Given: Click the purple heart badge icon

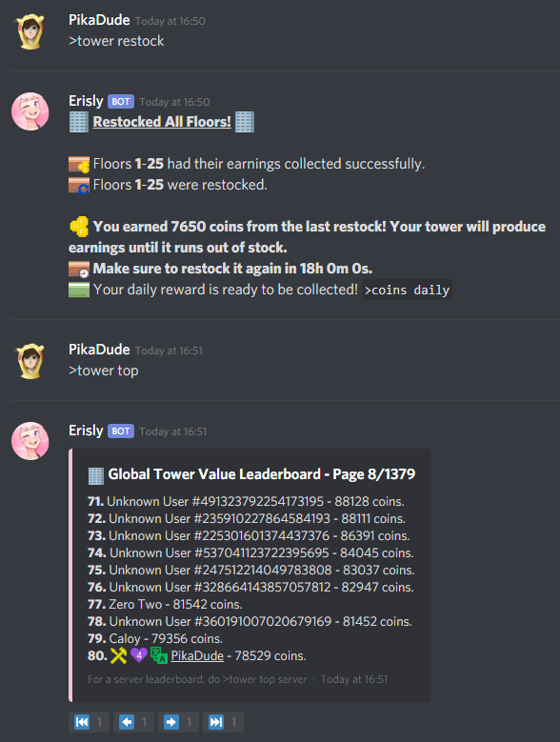Looking at the screenshot, I should (139, 655).
